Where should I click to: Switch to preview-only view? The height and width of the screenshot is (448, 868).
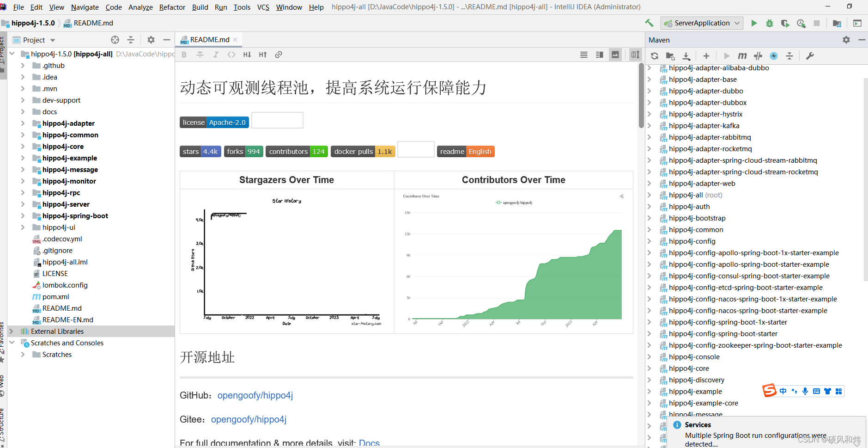click(615, 55)
